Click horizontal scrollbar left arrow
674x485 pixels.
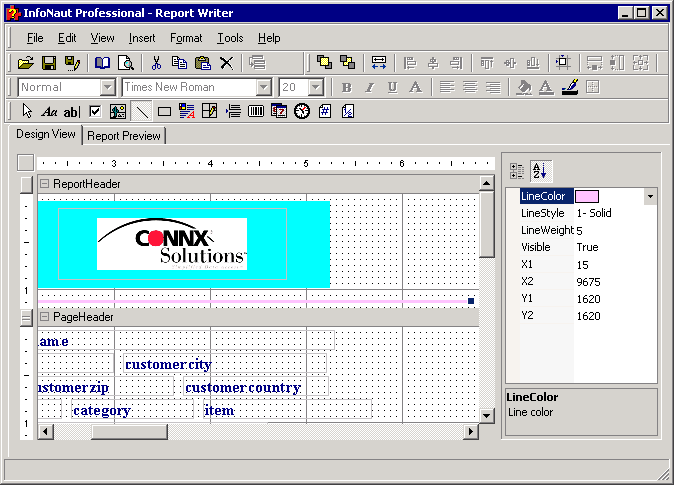[x=46, y=431]
